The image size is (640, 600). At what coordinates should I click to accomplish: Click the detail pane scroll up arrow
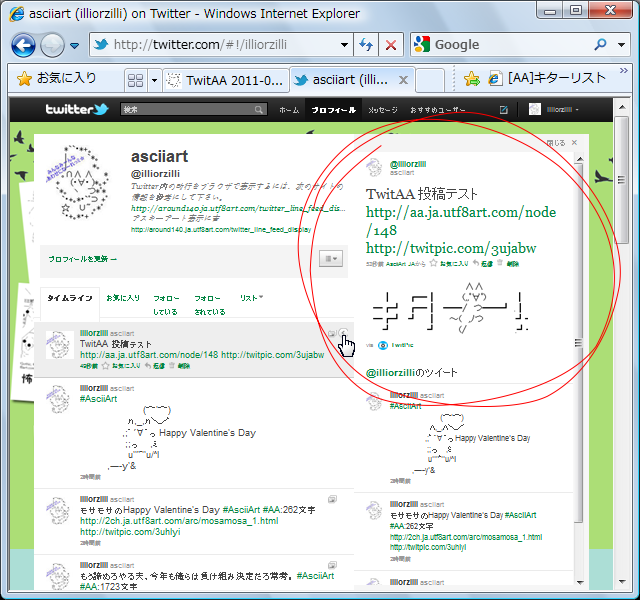[x=580, y=159]
